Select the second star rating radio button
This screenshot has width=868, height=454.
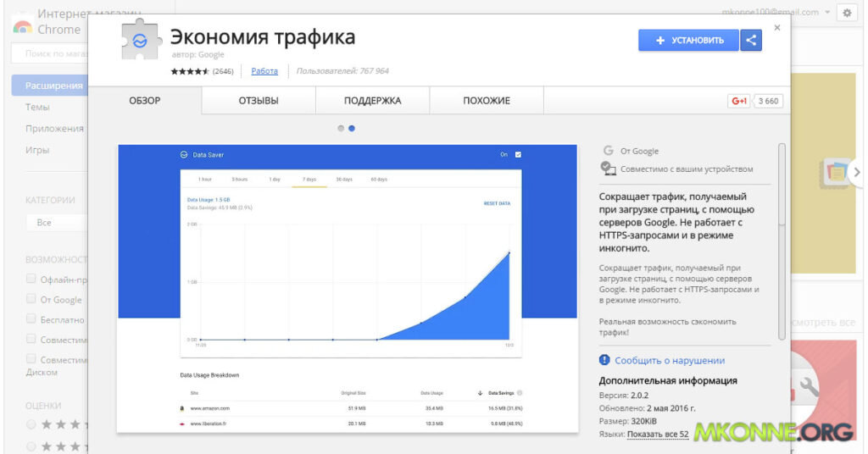[x=31, y=446]
